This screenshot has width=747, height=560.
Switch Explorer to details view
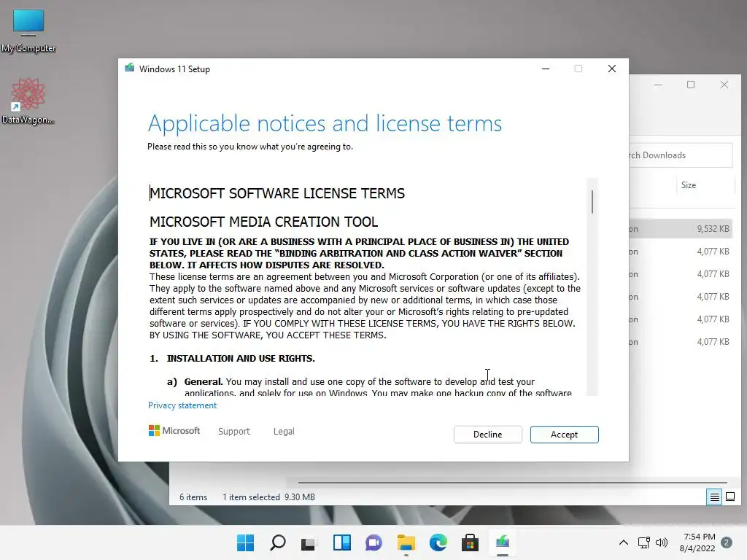click(x=714, y=497)
